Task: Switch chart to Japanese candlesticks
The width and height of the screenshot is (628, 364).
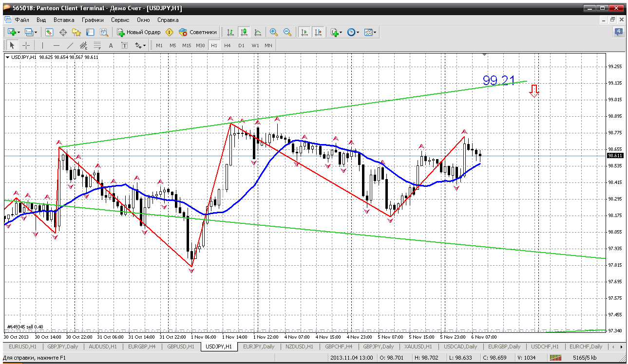Action: point(244,32)
